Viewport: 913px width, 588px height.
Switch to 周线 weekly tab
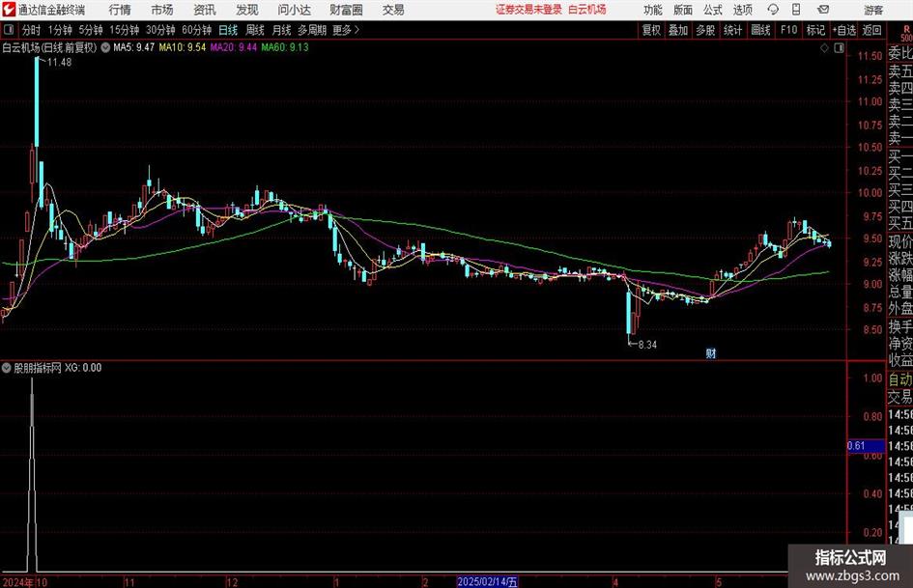pyautogui.click(x=255, y=30)
